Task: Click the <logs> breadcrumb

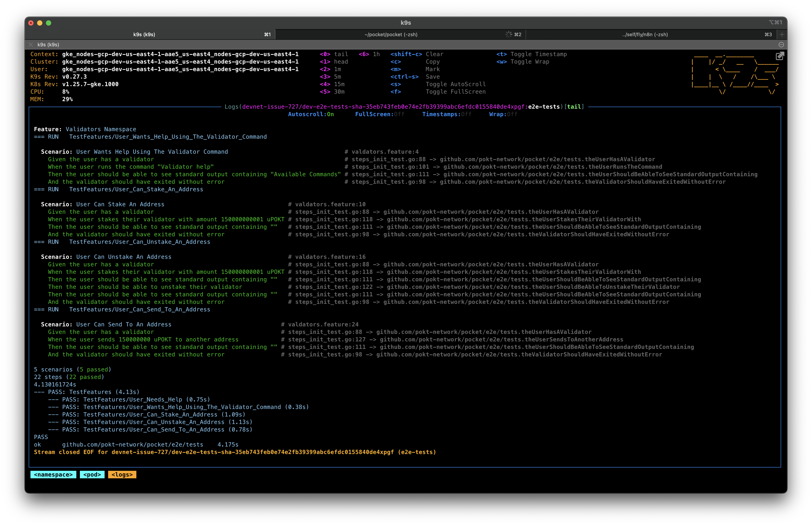Action: click(122, 475)
